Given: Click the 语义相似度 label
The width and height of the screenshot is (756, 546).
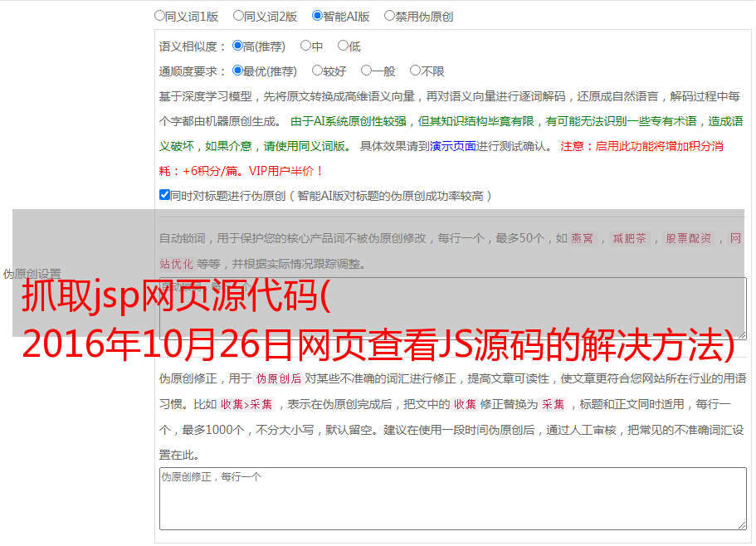Looking at the screenshot, I should tap(192, 46).
